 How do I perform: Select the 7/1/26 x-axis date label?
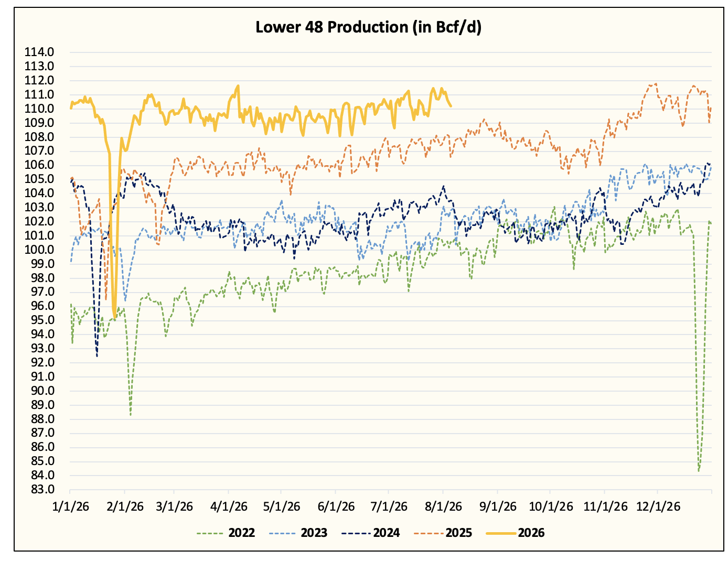pos(389,506)
